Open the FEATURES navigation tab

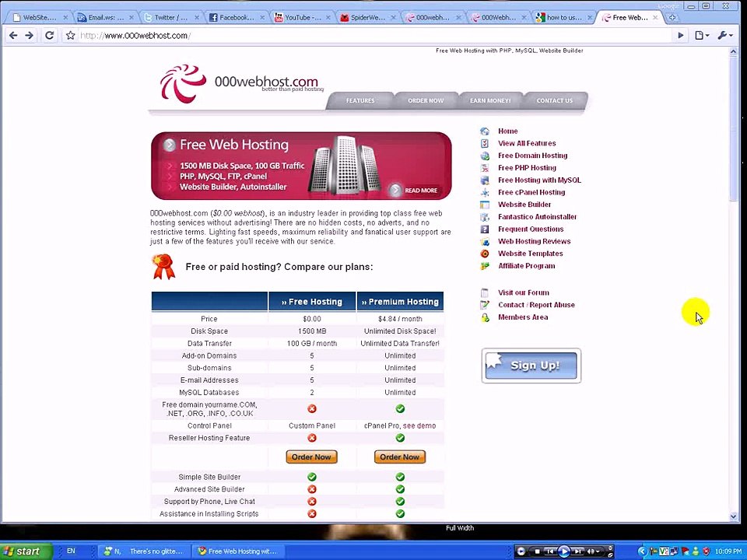(x=360, y=100)
